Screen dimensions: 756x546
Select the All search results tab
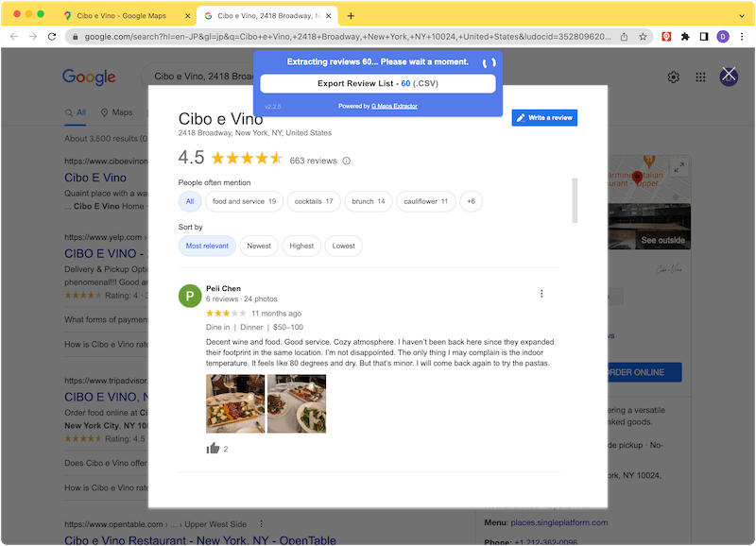[76, 112]
